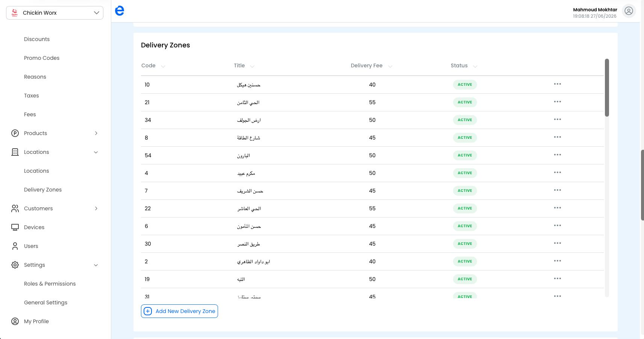Click the Products circle-P icon
The image size is (644, 339).
click(x=15, y=133)
